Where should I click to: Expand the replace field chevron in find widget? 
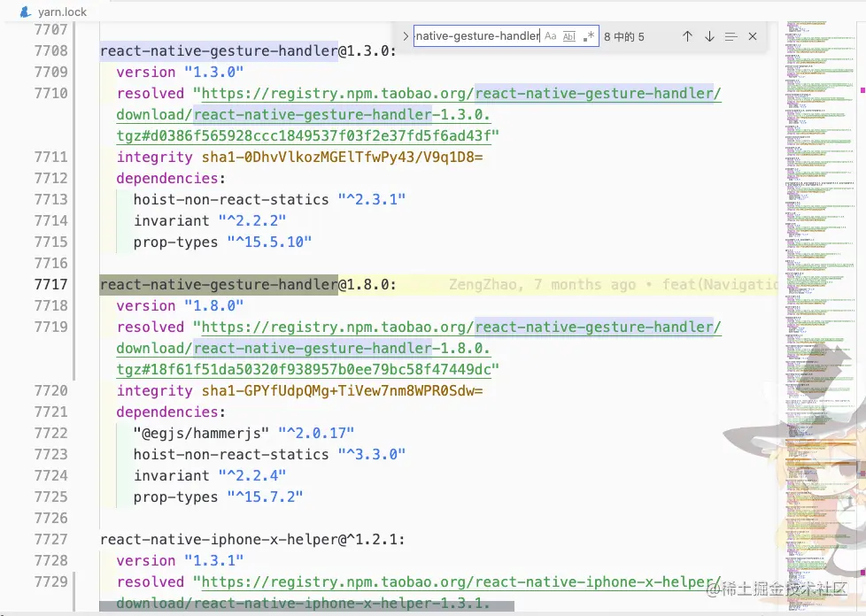(x=406, y=36)
